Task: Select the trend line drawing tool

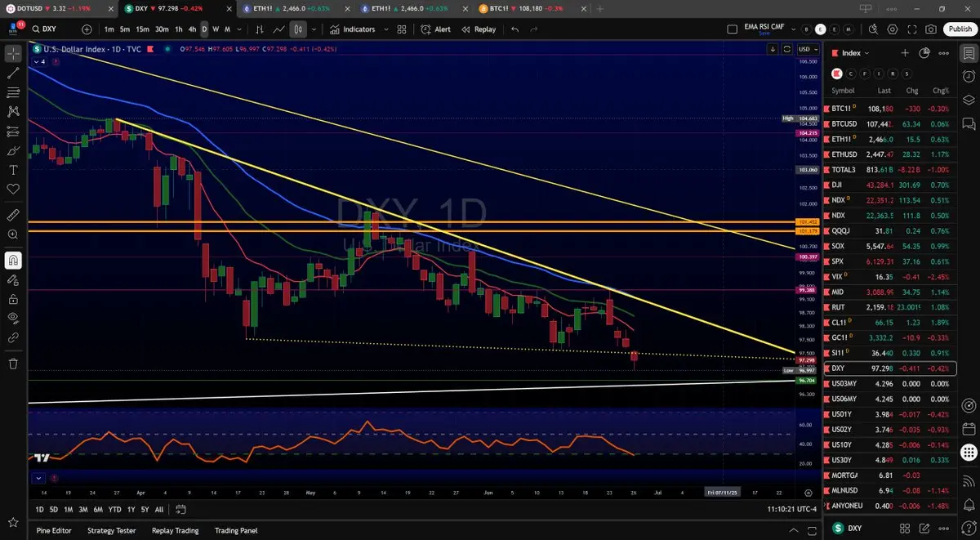Action: pos(13,74)
